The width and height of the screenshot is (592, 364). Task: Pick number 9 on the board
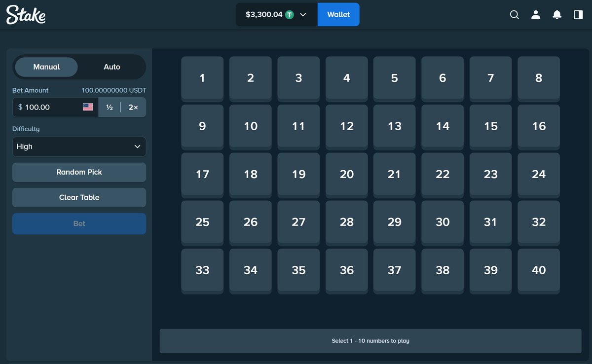pyautogui.click(x=202, y=127)
